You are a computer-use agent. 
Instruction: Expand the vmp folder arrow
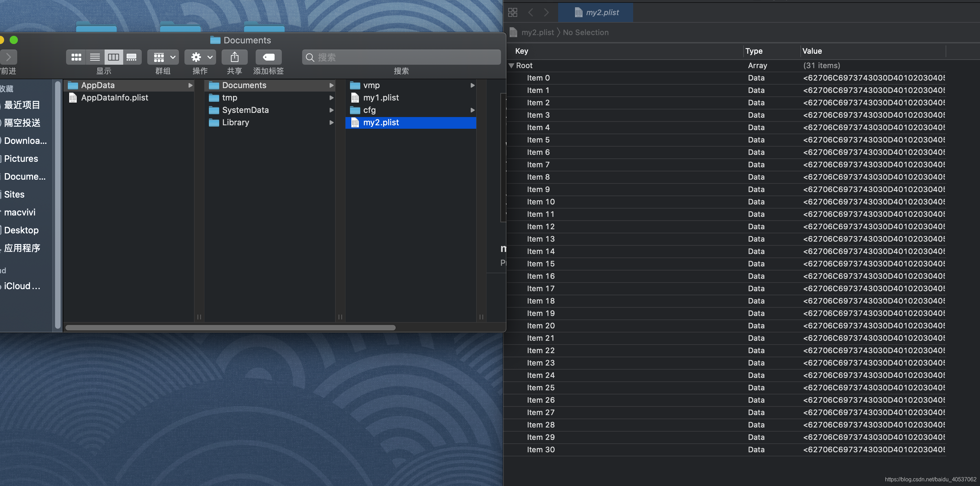[x=472, y=85]
